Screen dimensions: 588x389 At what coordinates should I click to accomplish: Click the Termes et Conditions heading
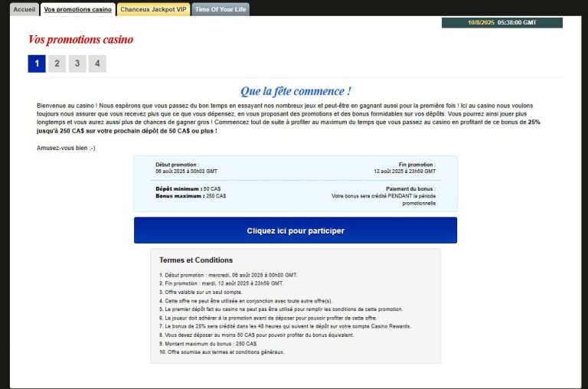[196, 260]
